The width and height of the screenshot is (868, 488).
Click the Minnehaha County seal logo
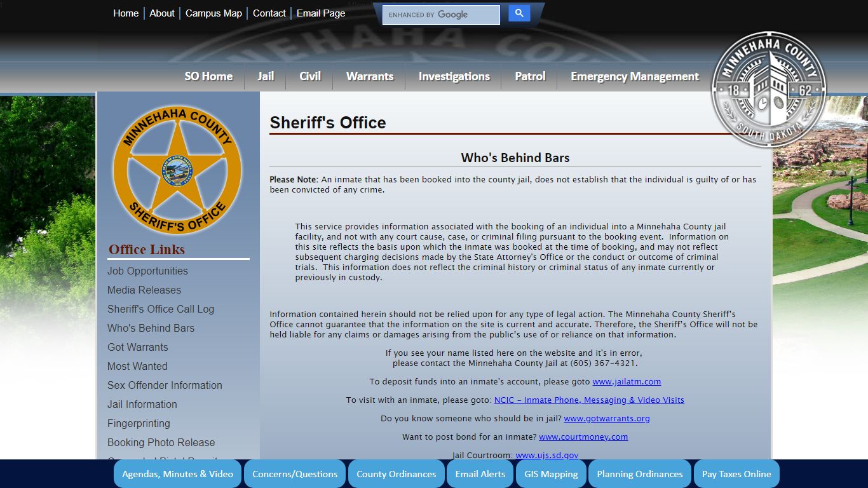coord(768,90)
